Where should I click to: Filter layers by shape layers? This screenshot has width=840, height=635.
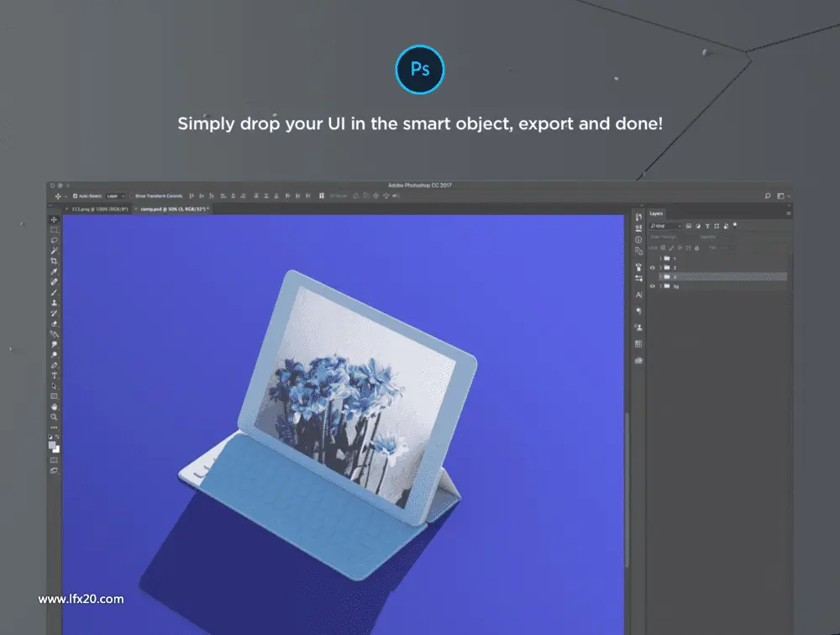click(717, 226)
